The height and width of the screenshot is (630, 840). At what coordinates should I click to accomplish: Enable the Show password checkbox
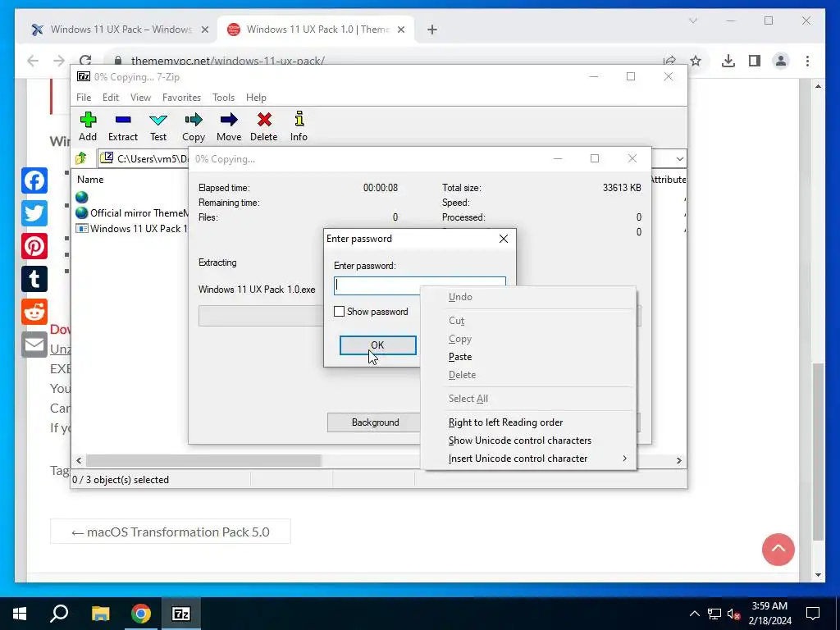pos(339,311)
